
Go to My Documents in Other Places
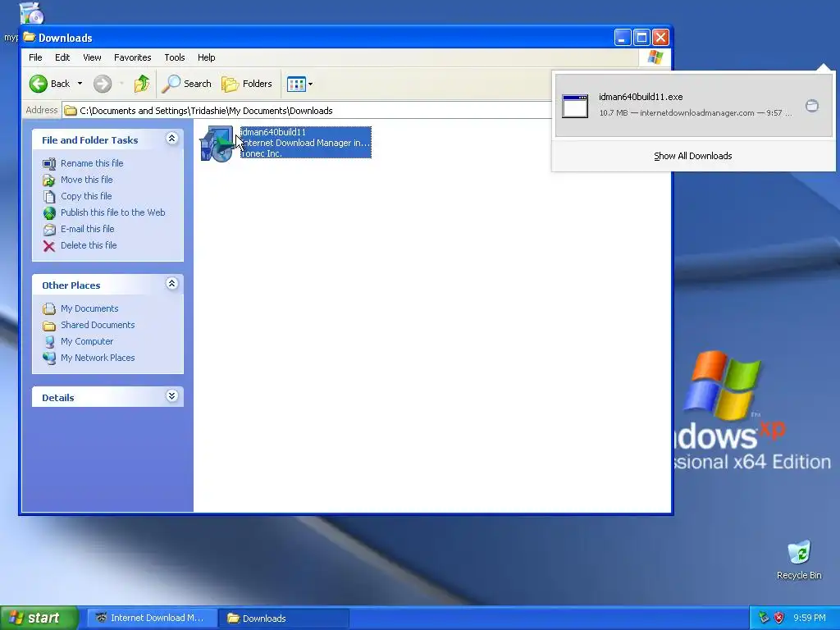[89, 308]
